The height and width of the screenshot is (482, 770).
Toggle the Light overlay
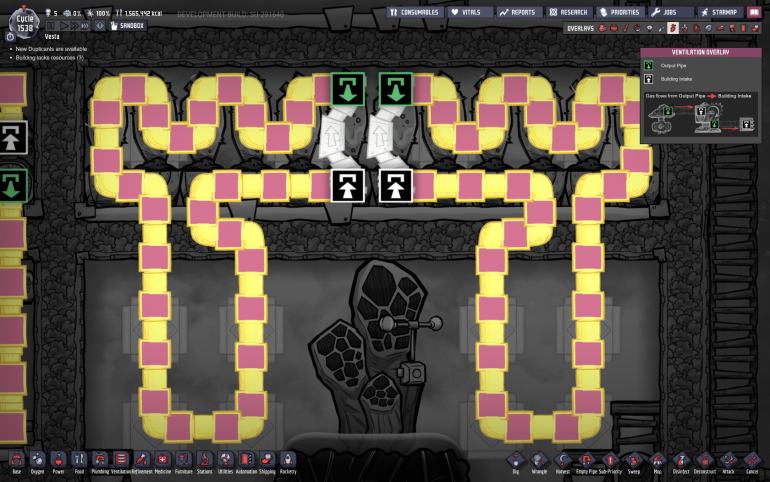[649, 28]
